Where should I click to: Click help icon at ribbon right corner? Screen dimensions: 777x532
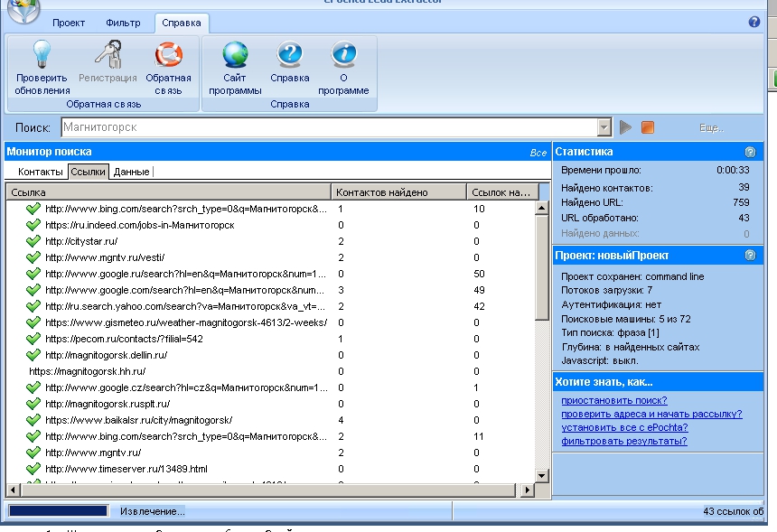(754, 22)
